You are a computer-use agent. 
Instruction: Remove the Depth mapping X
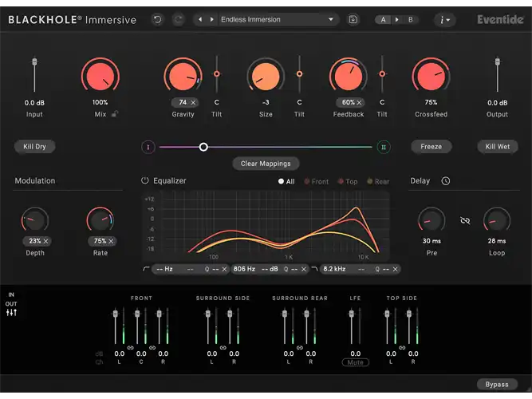click(45, 241)
